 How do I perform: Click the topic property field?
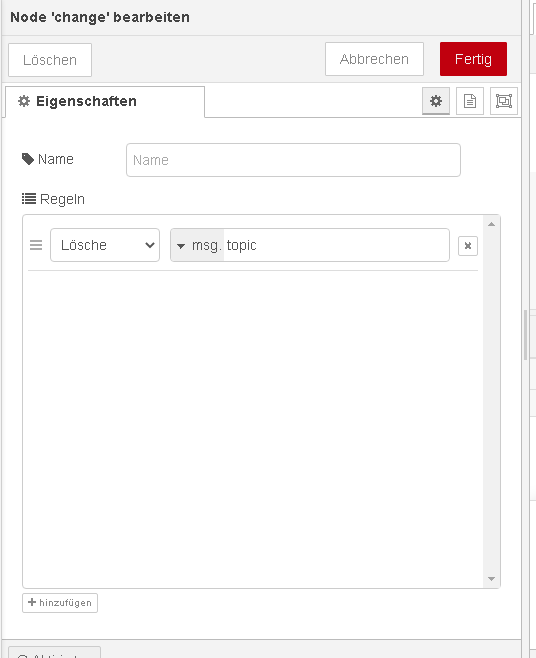336,245
